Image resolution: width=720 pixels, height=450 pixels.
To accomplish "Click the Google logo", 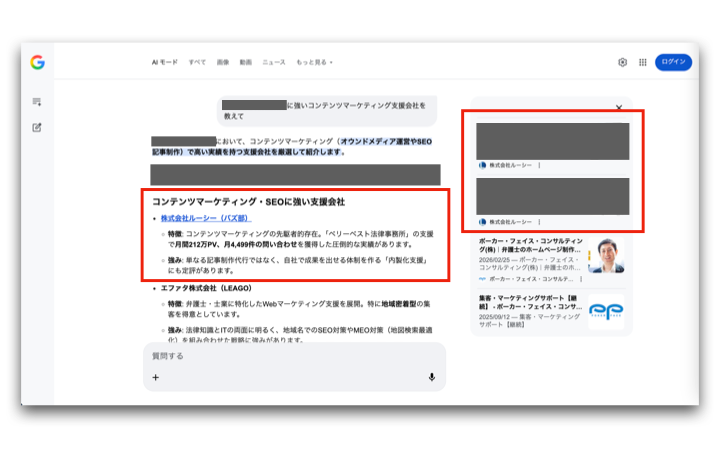I will (x=37, y=62).
